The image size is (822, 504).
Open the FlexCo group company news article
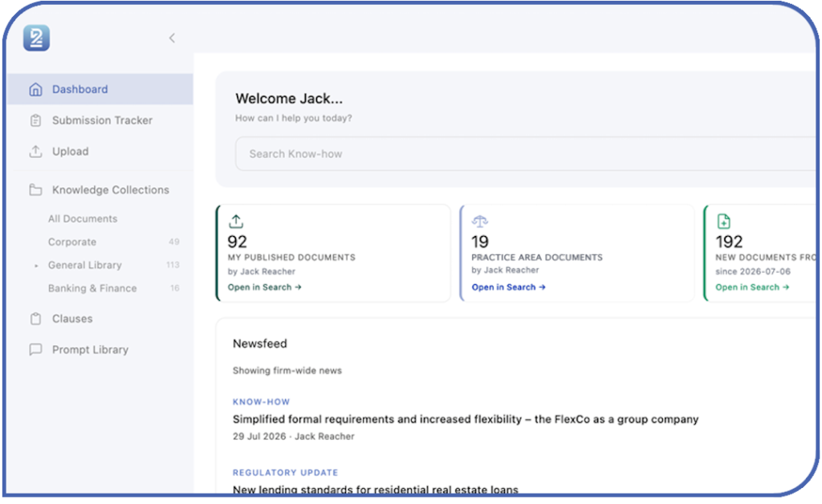(x=466, y=419)
